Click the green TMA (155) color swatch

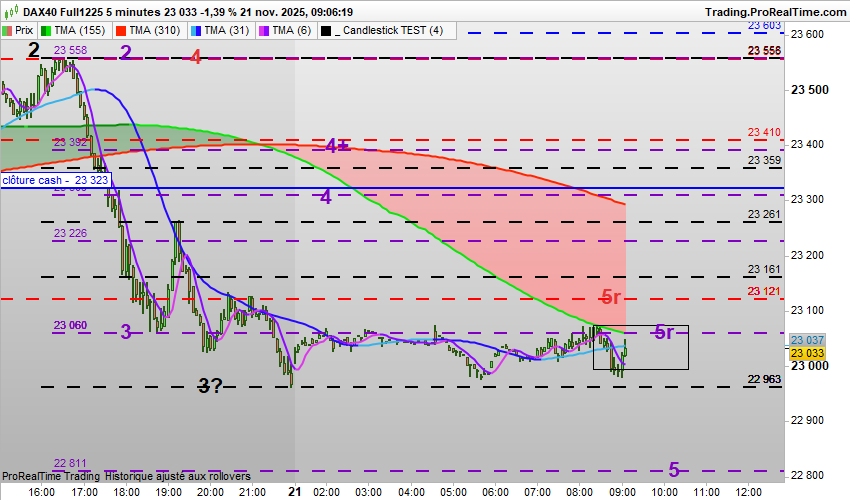46,31
